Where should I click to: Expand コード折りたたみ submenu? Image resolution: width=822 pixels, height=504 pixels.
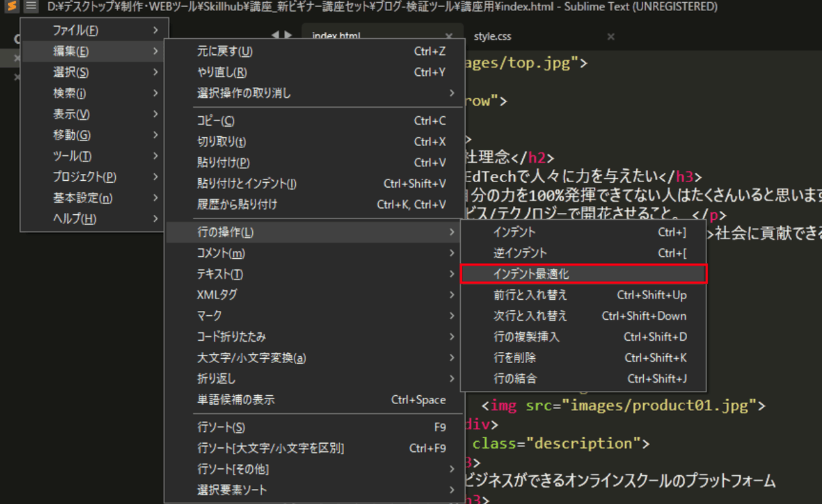tap(312, 337)
